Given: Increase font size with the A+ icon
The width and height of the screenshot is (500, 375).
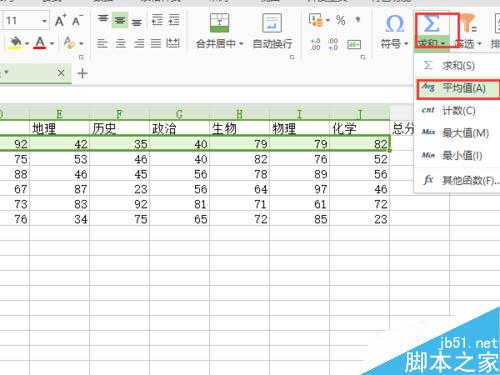Looking at the screenshot, I should tap(60, 21).
